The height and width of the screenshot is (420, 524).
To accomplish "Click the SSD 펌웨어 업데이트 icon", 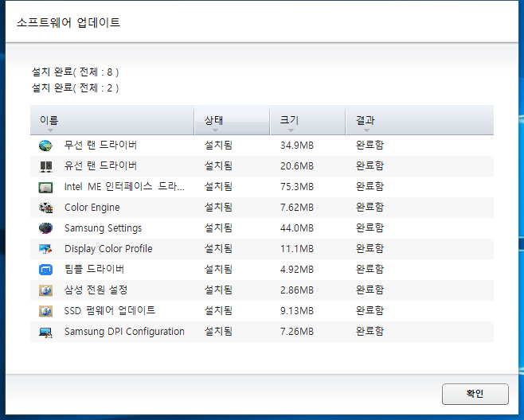I will (45, 311).
